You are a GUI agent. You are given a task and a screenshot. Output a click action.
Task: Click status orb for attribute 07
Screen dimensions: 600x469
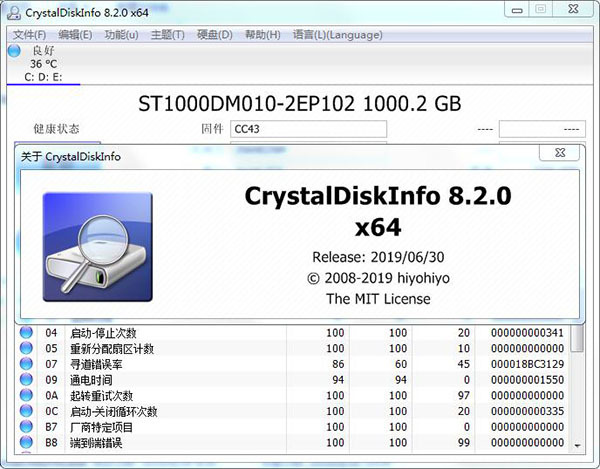tap(26, 364)
